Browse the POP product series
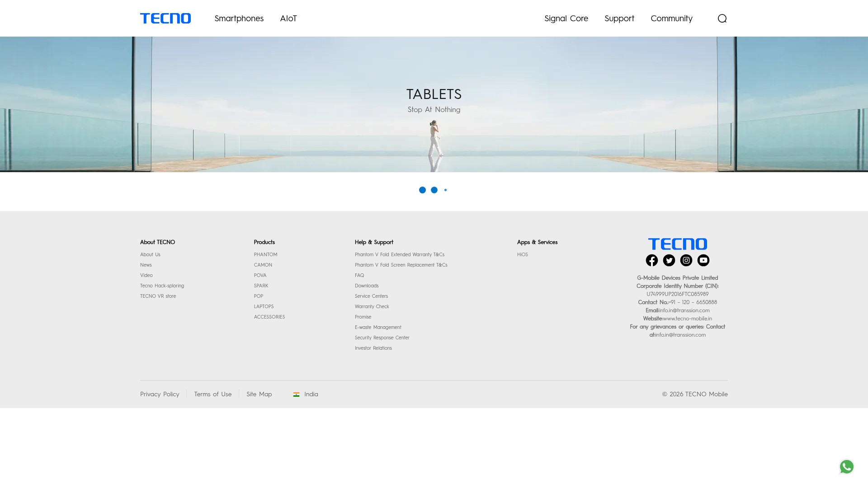The height and width of the screenshot is (488, 868). click(258, 296)
